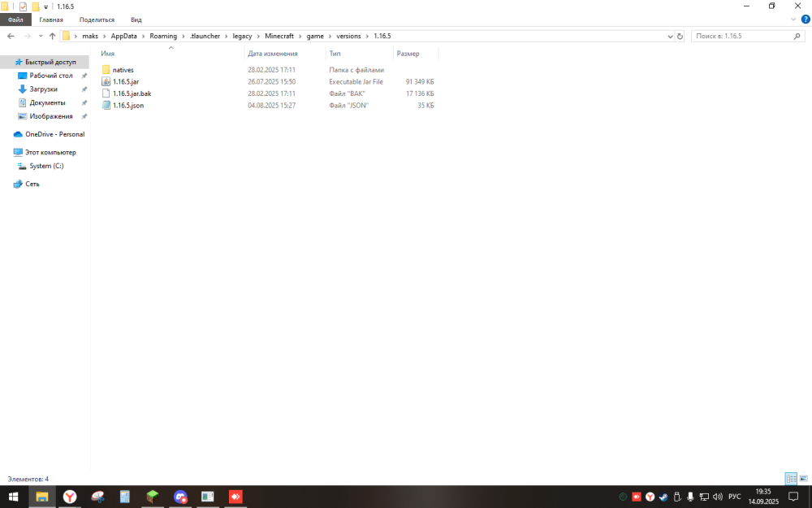Select the 1.16.5.json file
812x508 pixels.
coord(128,105)
